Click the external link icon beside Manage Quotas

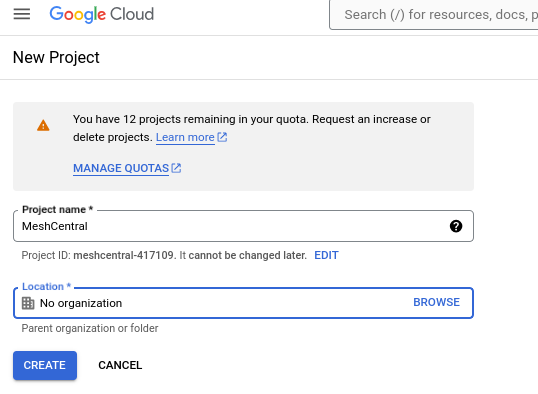[x=176, y=168]
